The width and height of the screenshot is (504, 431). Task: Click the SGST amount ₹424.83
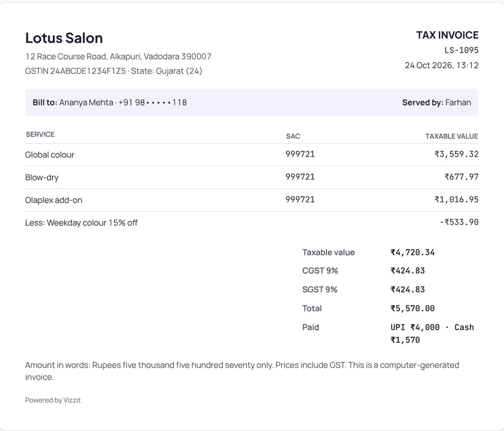pos(408,290)
